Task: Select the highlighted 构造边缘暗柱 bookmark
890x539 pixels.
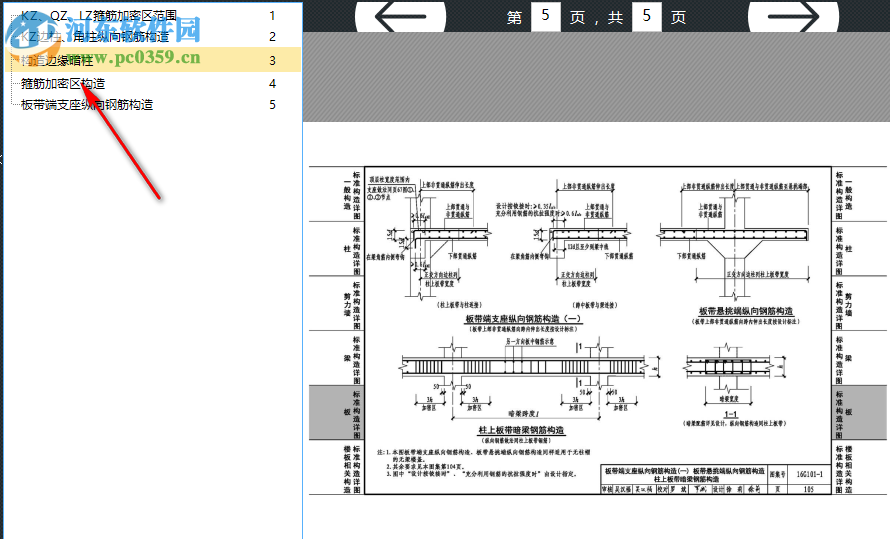Action: click(153, 60)
